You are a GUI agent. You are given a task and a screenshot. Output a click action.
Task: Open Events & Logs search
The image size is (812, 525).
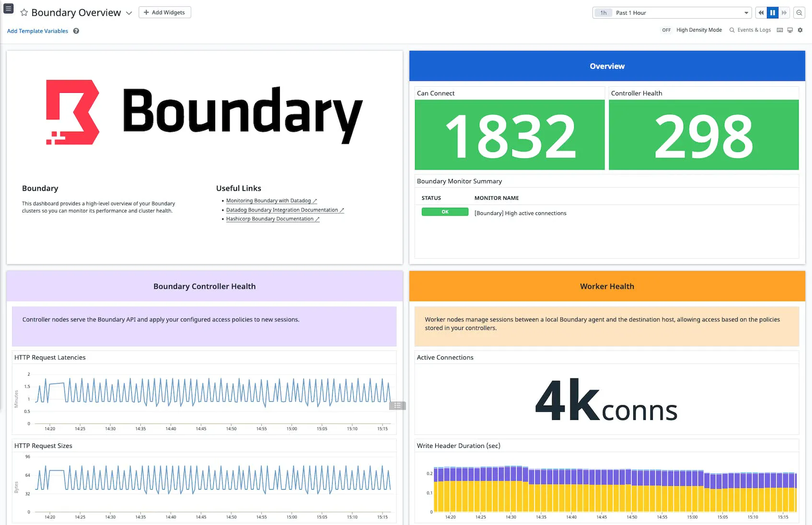[x=750, y=30]
